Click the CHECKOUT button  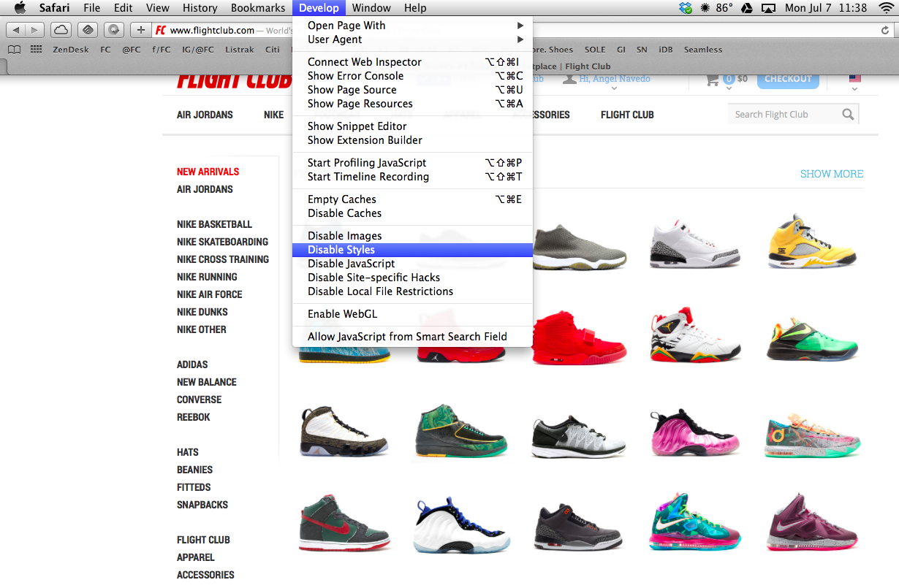point(788,79)
